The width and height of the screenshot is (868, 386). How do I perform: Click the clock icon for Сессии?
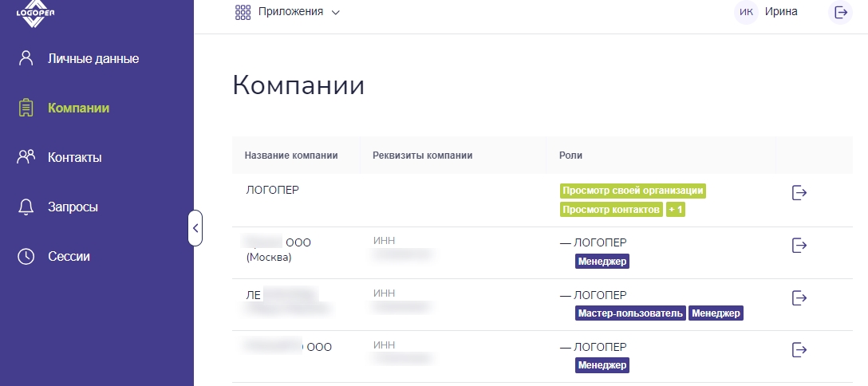tap(26, 257)
